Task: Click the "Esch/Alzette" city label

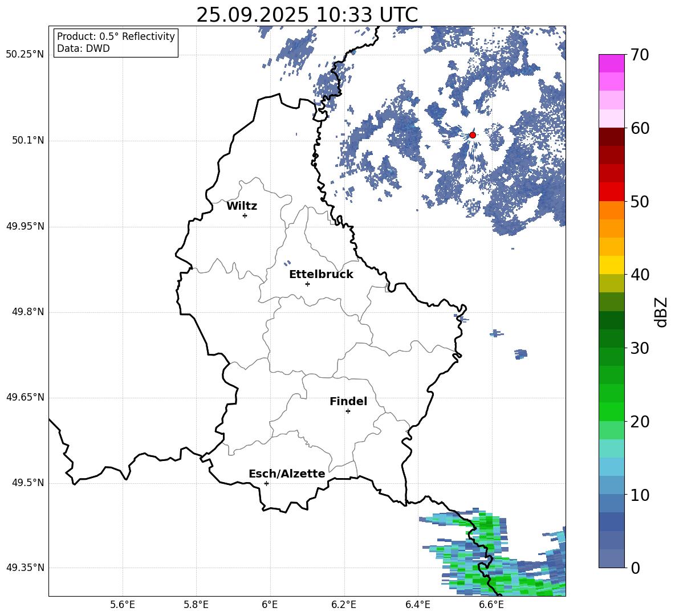Action: tap(287, 474)
